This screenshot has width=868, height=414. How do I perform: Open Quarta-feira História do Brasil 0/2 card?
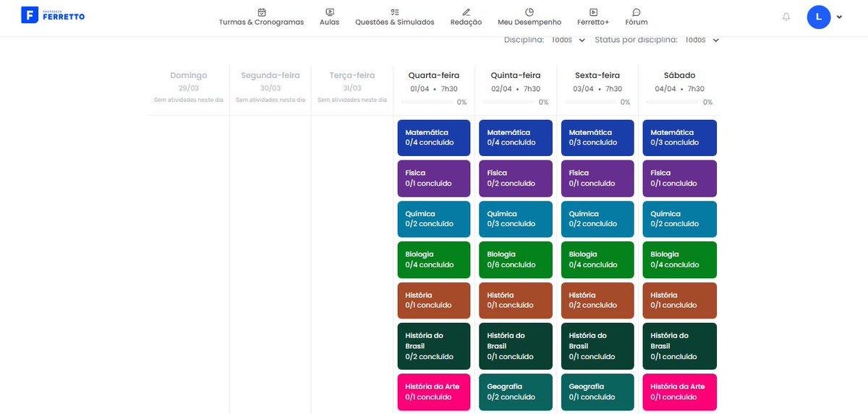point(434,346)
